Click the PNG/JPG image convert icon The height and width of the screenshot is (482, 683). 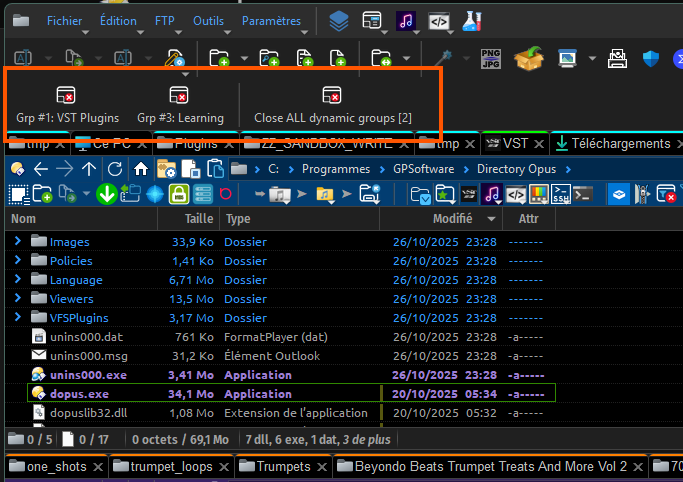(490, 59)
